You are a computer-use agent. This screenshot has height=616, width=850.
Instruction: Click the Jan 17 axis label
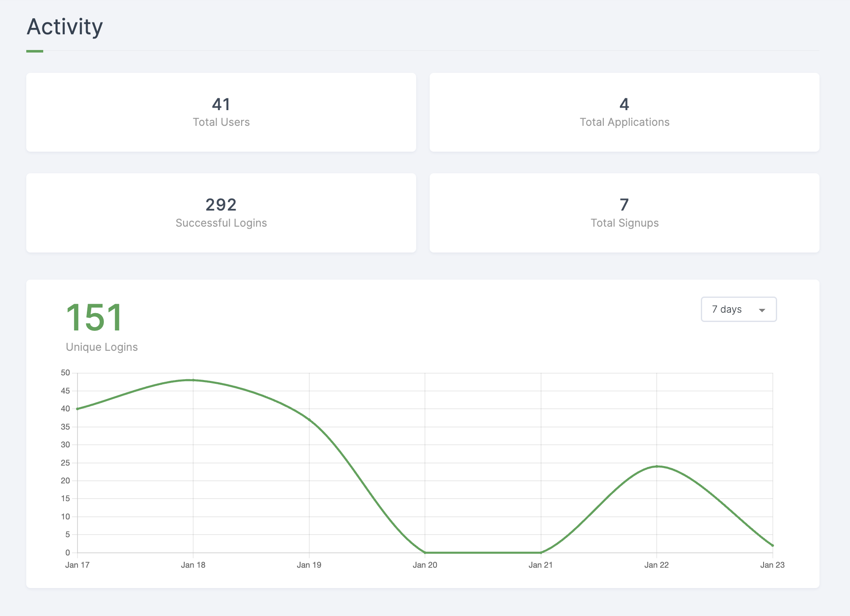78,565
